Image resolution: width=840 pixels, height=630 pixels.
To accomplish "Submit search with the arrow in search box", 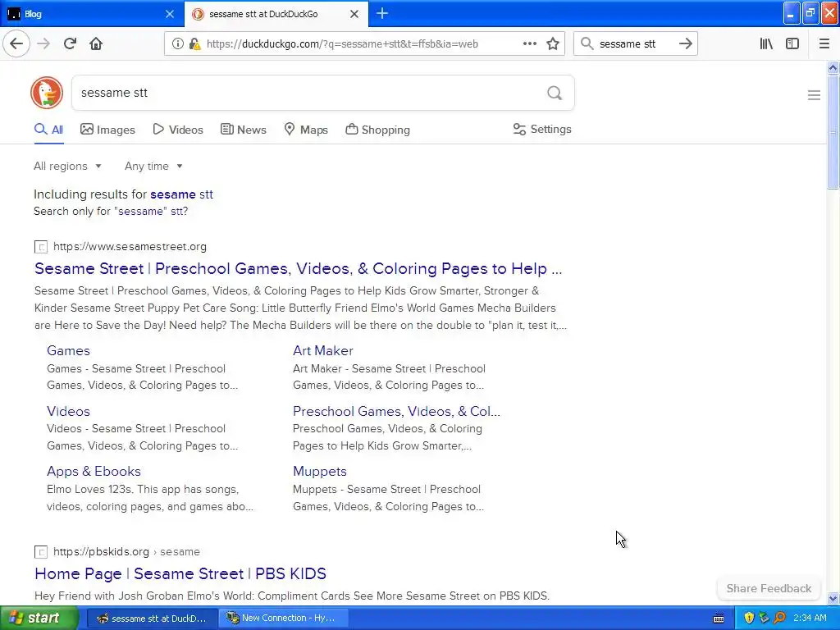I will pyautogui.click(x=685, y=44).
